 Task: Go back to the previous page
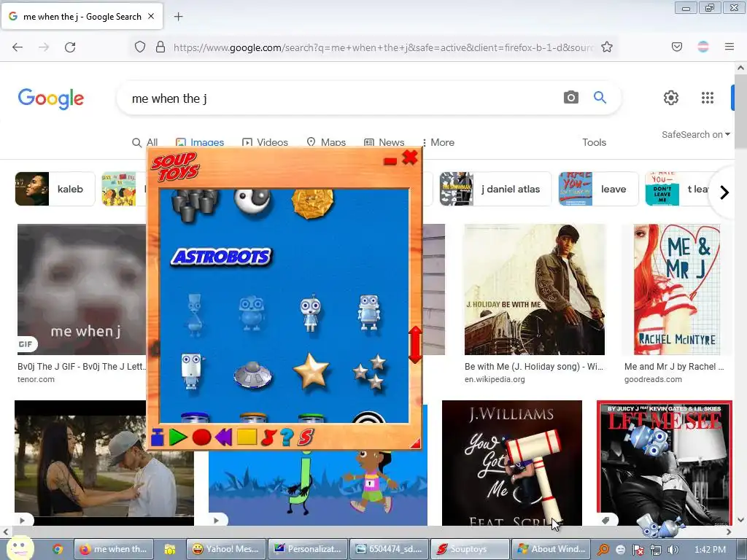(x=18, y=47)
